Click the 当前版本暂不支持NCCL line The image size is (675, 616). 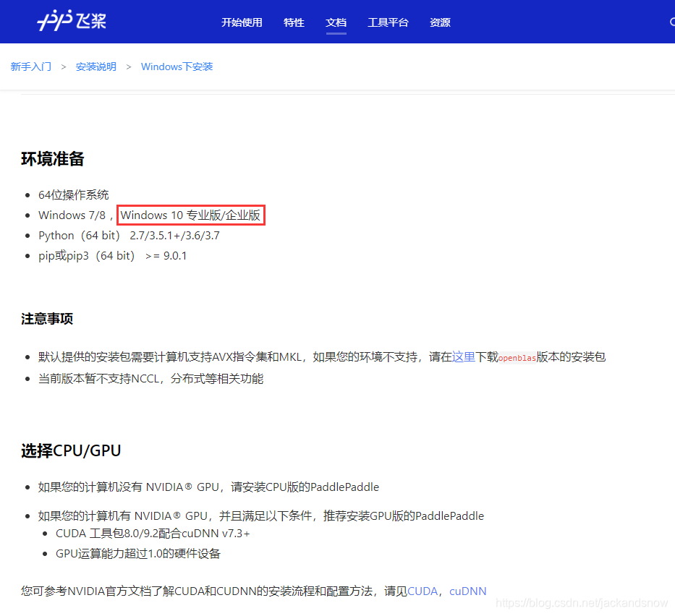(x=150, y=379)
